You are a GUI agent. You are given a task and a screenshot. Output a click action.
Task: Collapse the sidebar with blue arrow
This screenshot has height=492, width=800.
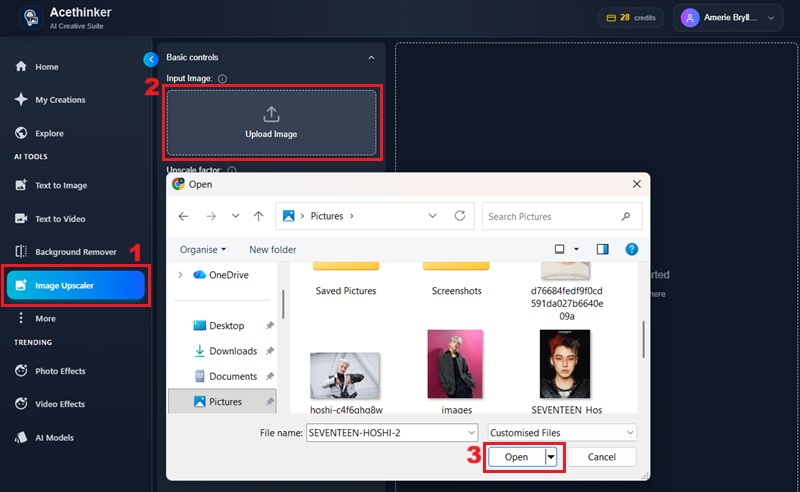(150, 59)
